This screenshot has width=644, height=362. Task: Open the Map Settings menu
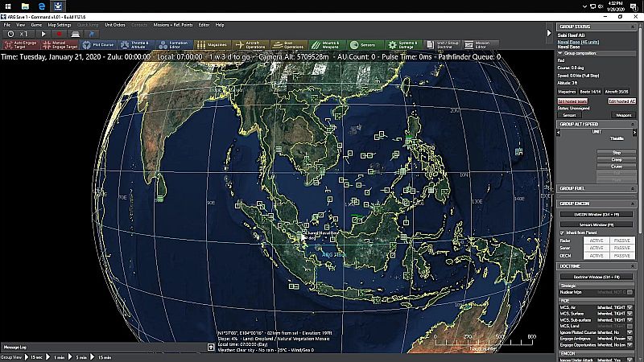click(60, 25)
